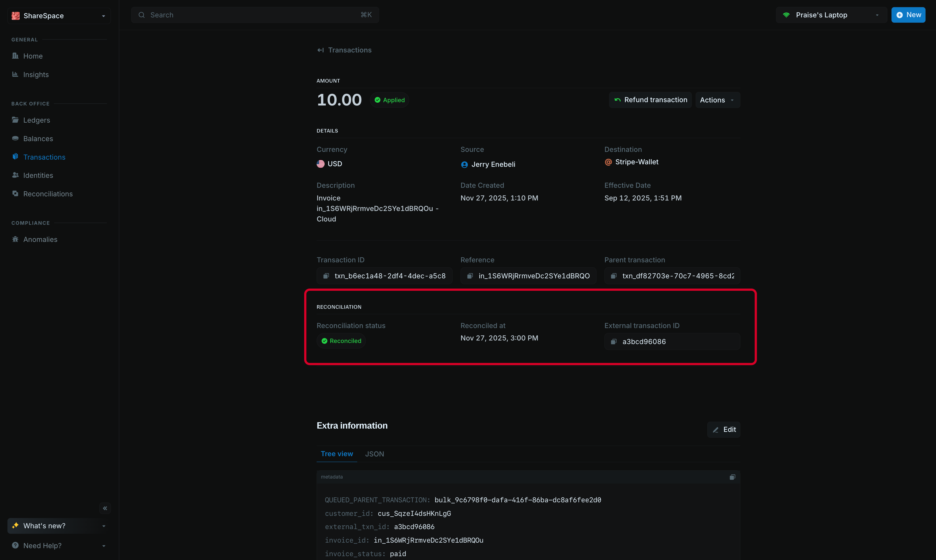Expand the What's new? menu
The height and width of the screenshot is (560, 936).
(59, 526)
